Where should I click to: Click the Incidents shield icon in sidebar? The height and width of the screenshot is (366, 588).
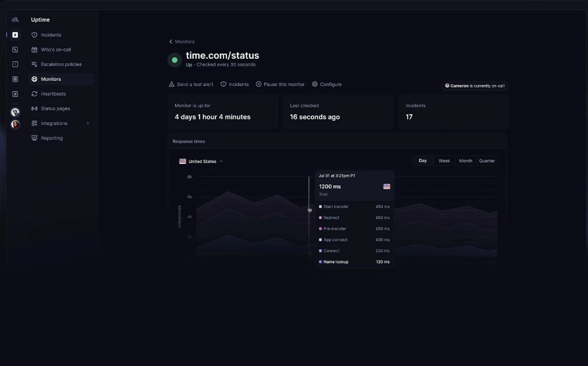tap(34, 35)
